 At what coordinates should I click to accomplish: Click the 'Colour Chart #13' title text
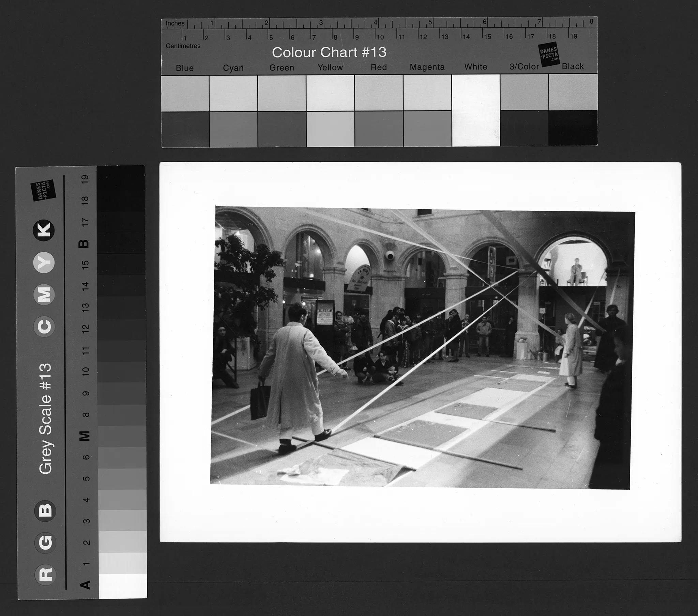329,52
